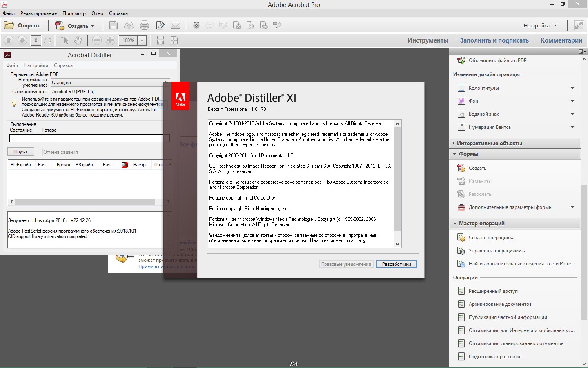The width and height of the screenshot is (588, 368).
Task: Click the read mode expand icon
Action: (579, 25)
